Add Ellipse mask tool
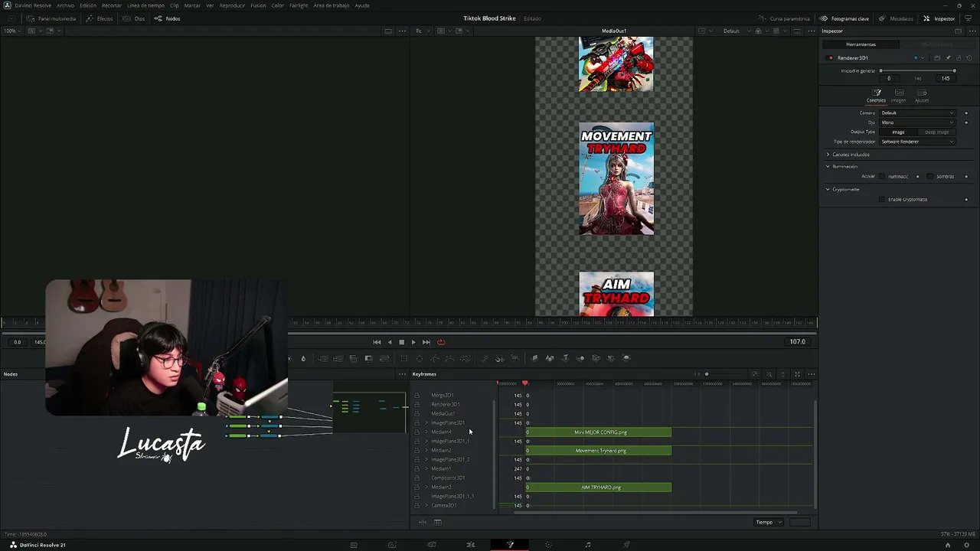The height and width of the screenshot is (551, 980). (x=420, y=358)
